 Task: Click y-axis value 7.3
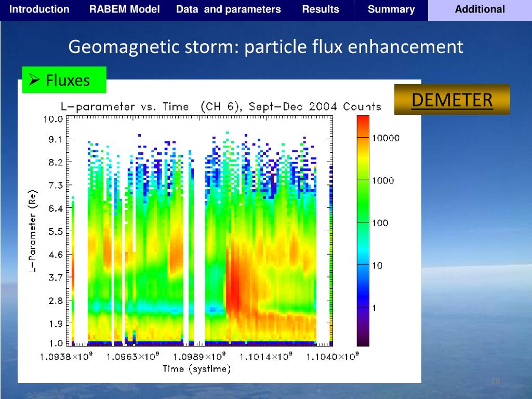coord(56,185)
